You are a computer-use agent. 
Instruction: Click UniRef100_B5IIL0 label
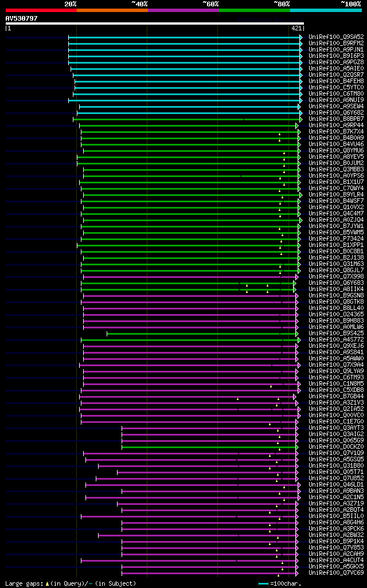click(x=336, y=516)
